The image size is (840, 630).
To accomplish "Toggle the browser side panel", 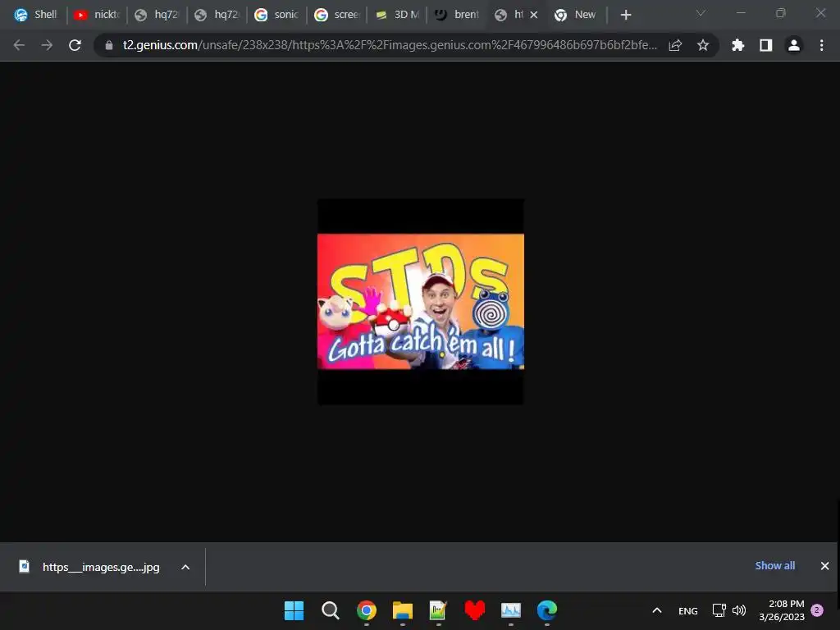I will pos(766,46).
